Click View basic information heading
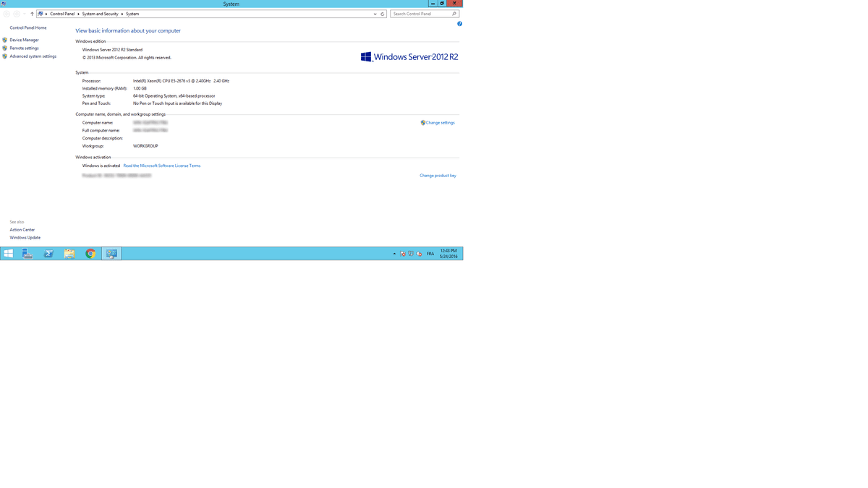The image size is (868, 488). coord(128,30)
